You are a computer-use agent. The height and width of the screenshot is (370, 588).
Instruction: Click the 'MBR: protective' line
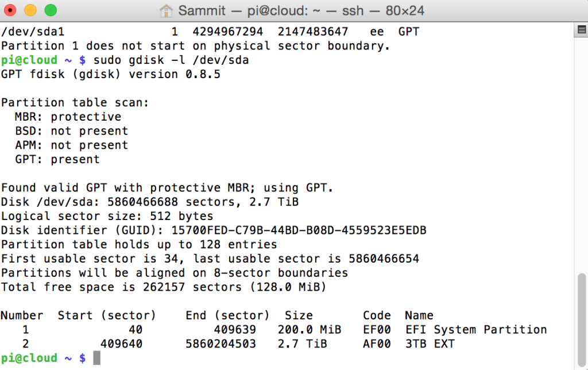pyautogui.click(x=68, y=117)
